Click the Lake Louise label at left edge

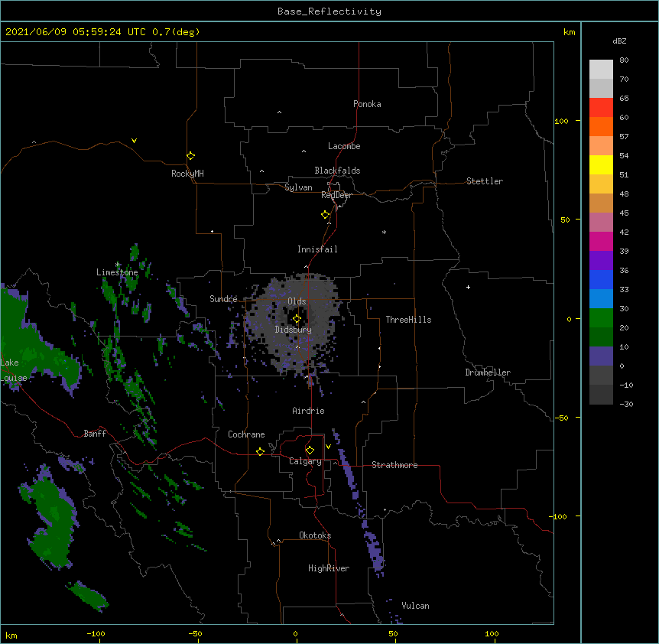14,370
